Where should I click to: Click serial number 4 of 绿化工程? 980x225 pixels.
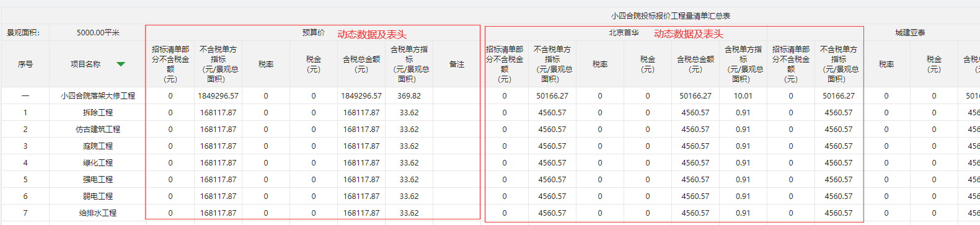pos(25,163)
